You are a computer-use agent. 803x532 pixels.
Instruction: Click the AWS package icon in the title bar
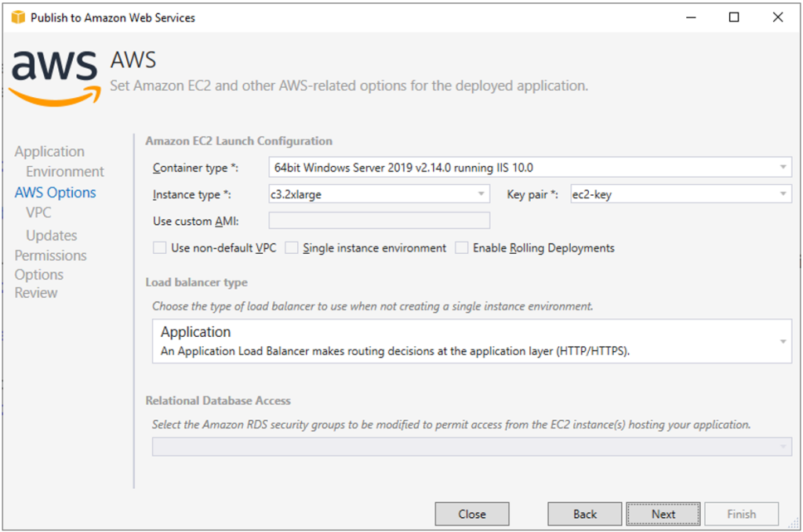pos(16,16)
